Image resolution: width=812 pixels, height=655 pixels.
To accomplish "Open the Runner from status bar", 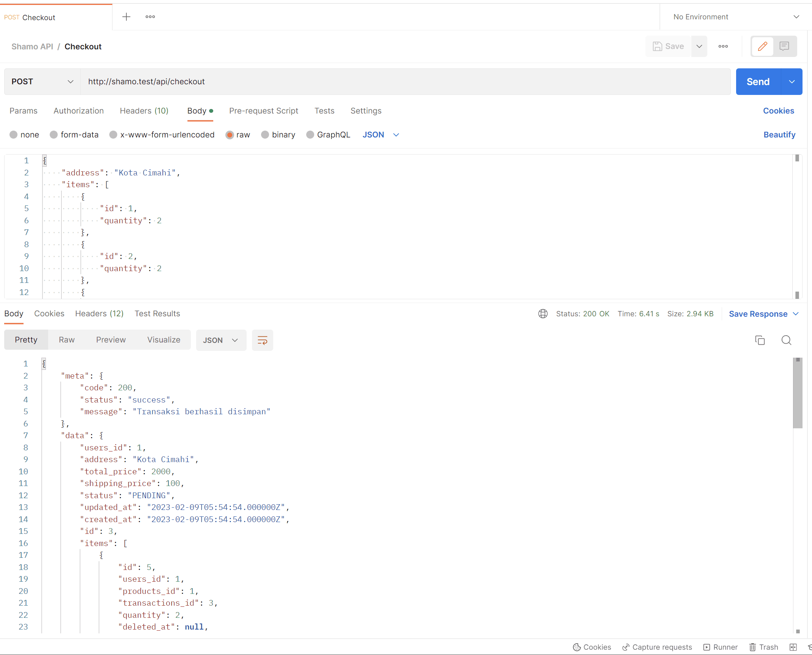I will [720, 647].
